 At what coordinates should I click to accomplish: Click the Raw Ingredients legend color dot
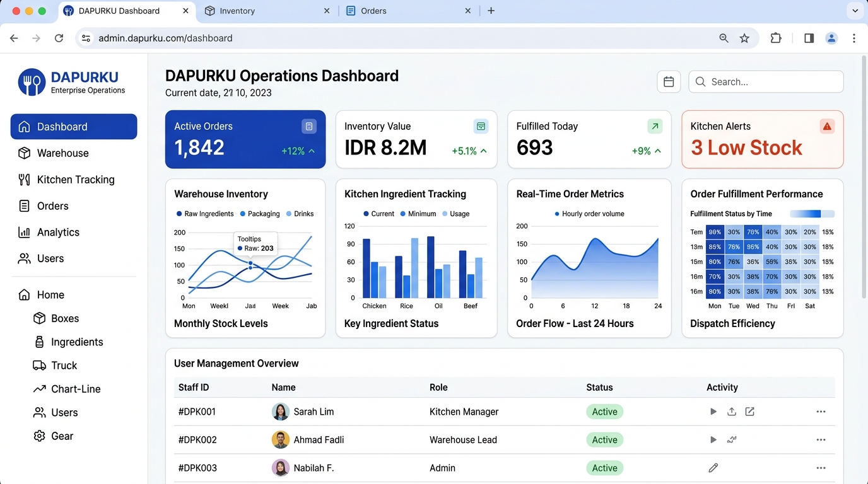(179, 214)
